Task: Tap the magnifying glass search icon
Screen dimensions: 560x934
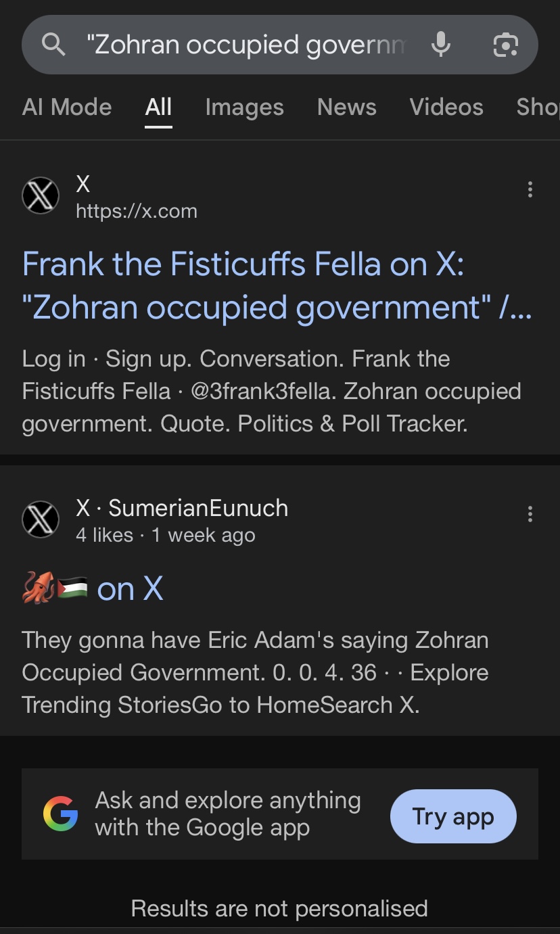Action: pos(53,45)
